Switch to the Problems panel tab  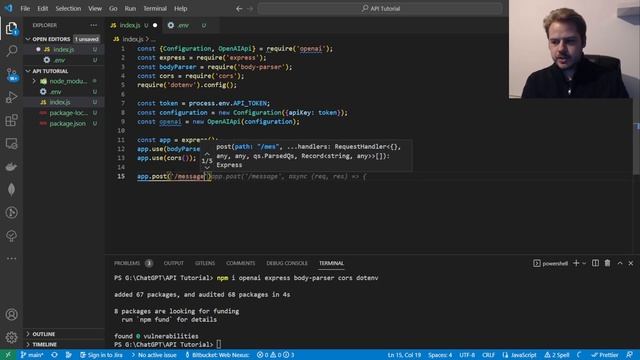(133, 263)
